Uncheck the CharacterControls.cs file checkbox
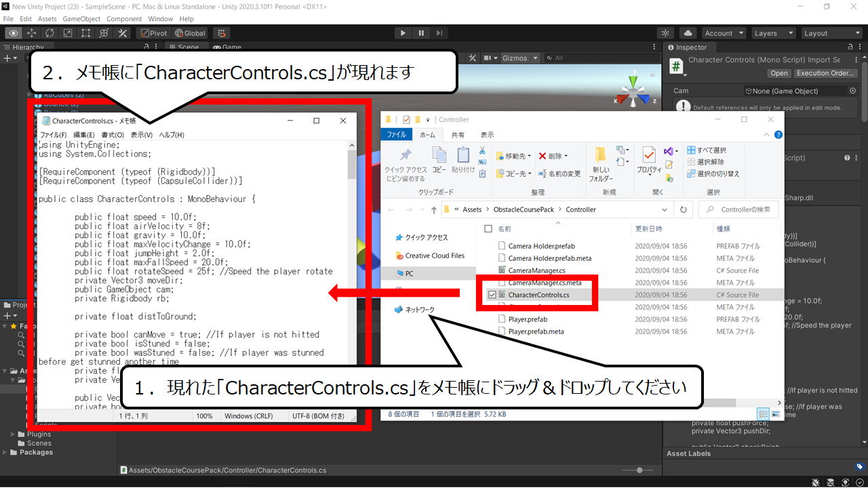This screenshot has width=868, height=488. (492, 295)
